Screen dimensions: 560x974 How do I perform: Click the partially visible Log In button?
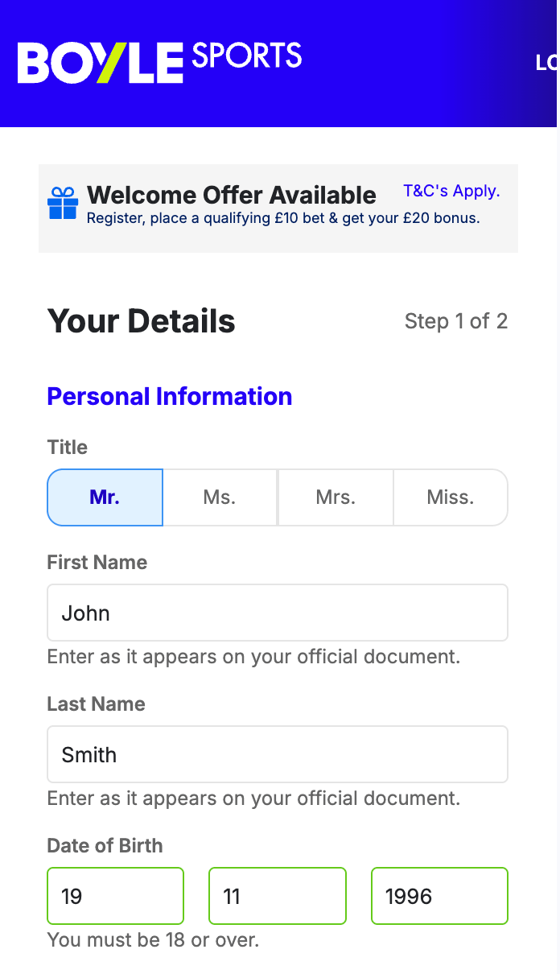click(x=547, y=63)
